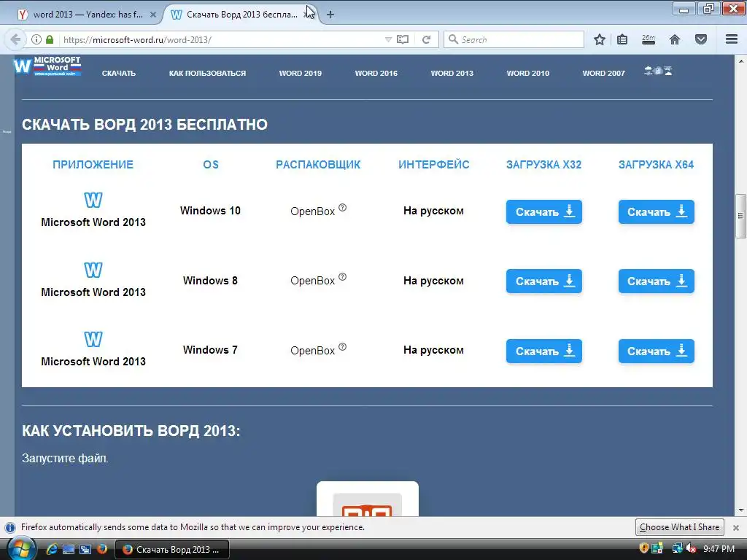
Task: Click the ЗАГРУЗКА X32 column header
Action: [x=543, y=165]
